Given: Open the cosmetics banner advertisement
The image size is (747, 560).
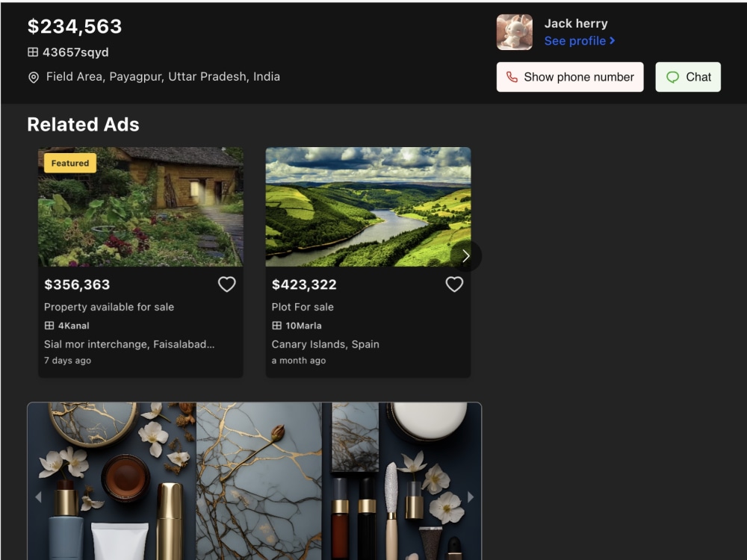Looking at the screenshot, I should click(x=255, y=481).
